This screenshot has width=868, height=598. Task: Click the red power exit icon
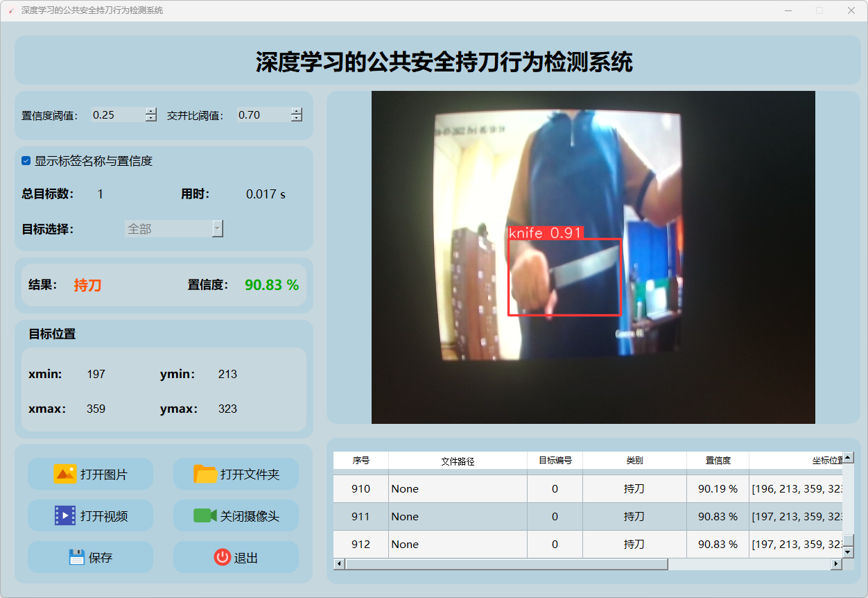(x=223, y=557)
